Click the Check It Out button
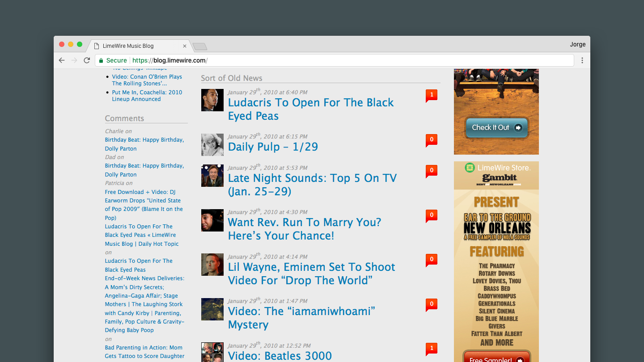 (x=496, y=128)
